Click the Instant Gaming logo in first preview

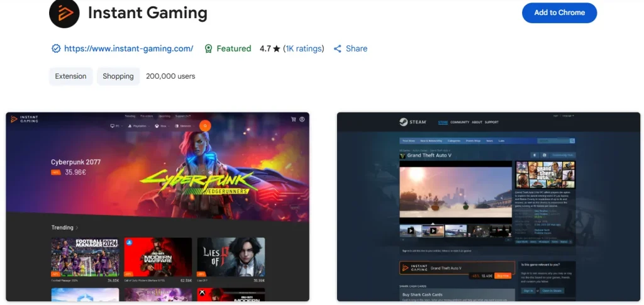click(x=25, y=119)
